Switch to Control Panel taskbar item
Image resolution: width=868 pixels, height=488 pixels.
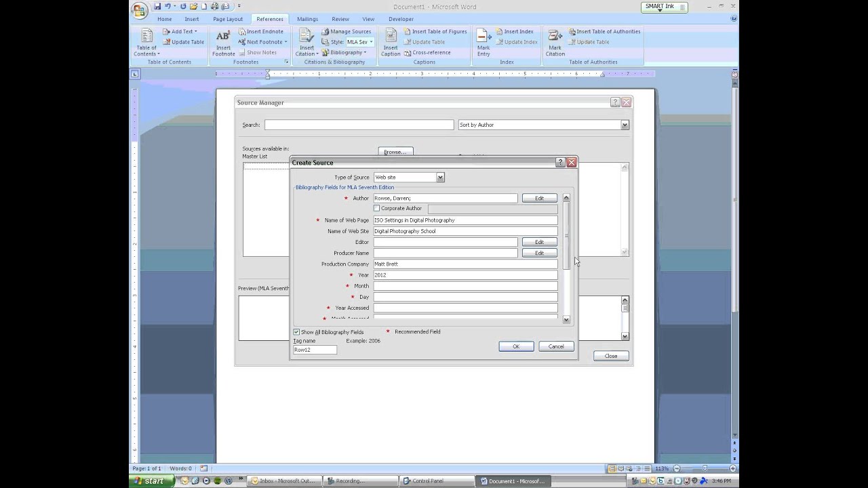436,481
